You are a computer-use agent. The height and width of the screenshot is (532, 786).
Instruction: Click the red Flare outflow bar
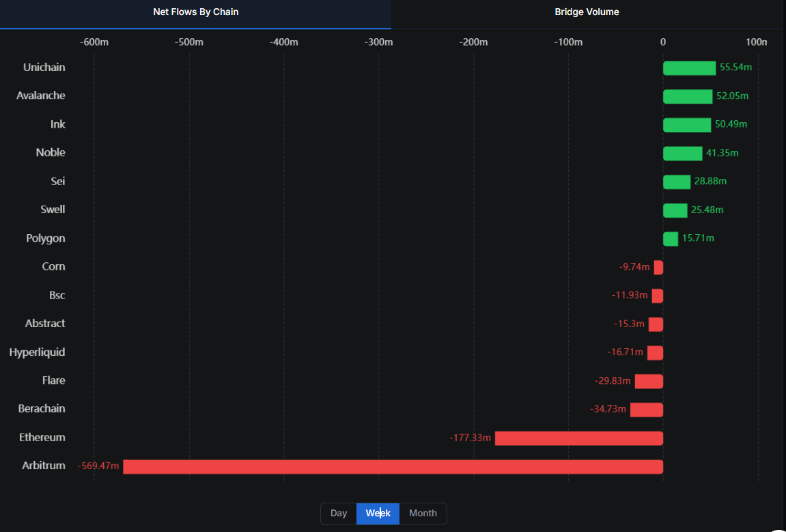pyautogui.click(x=649, y=381)
